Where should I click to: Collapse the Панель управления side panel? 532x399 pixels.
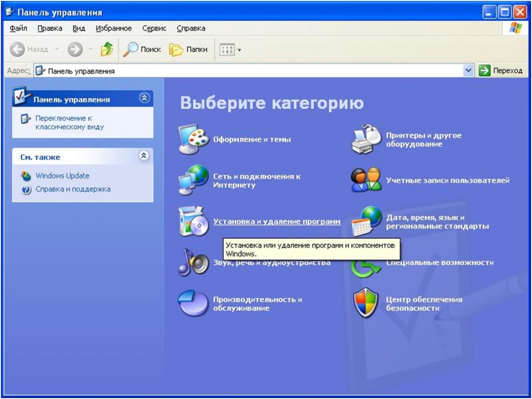[144, 98]
